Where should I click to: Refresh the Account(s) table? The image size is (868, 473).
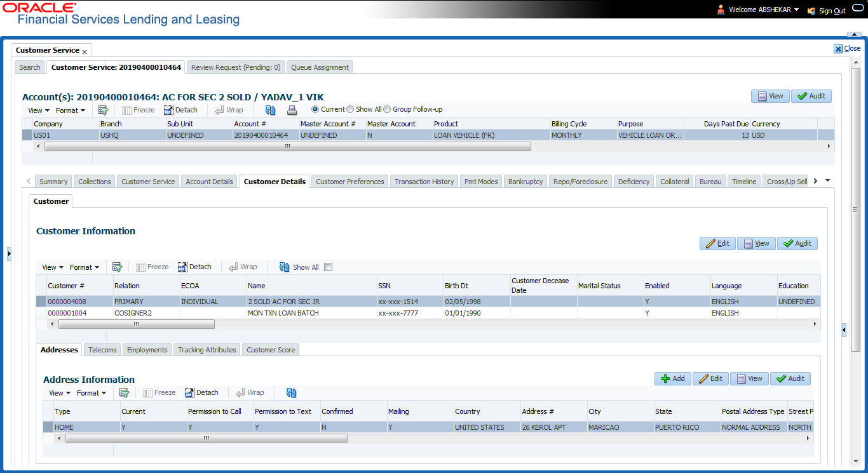point(271,110)
